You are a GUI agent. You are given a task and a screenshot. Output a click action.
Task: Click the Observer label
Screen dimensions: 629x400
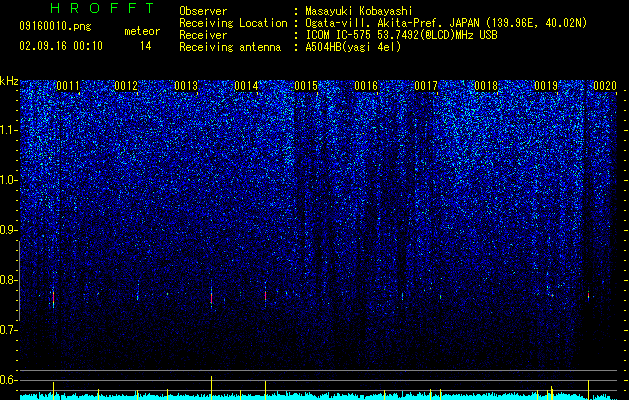point(203,11)
